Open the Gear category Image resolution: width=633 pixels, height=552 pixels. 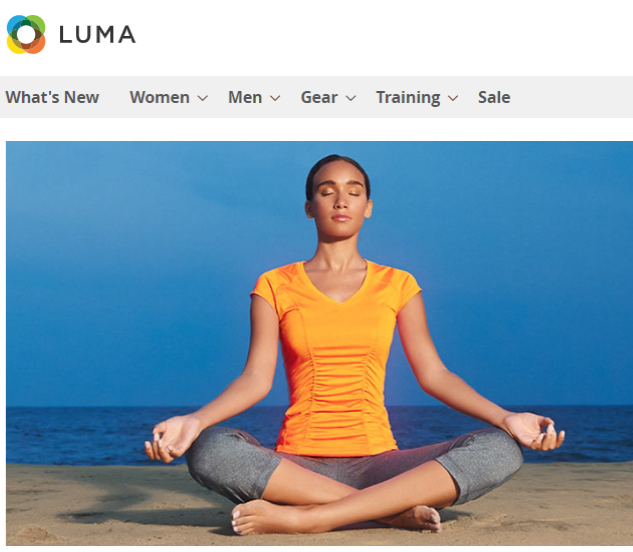tap(319, 97)
